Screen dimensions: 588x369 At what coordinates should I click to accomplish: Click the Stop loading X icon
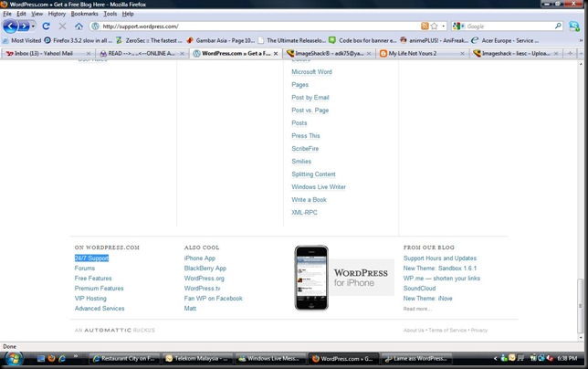[62, 26]
